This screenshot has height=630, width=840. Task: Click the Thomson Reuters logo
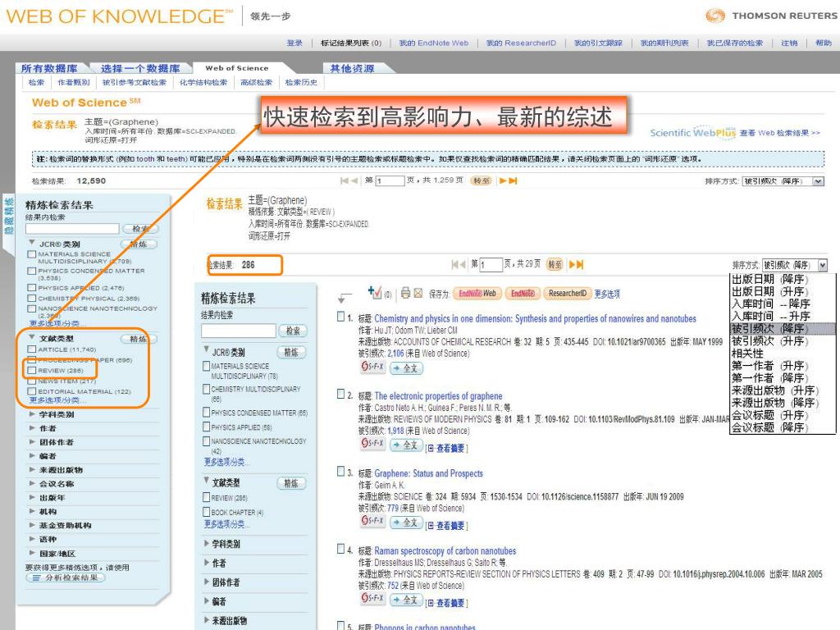771,16
